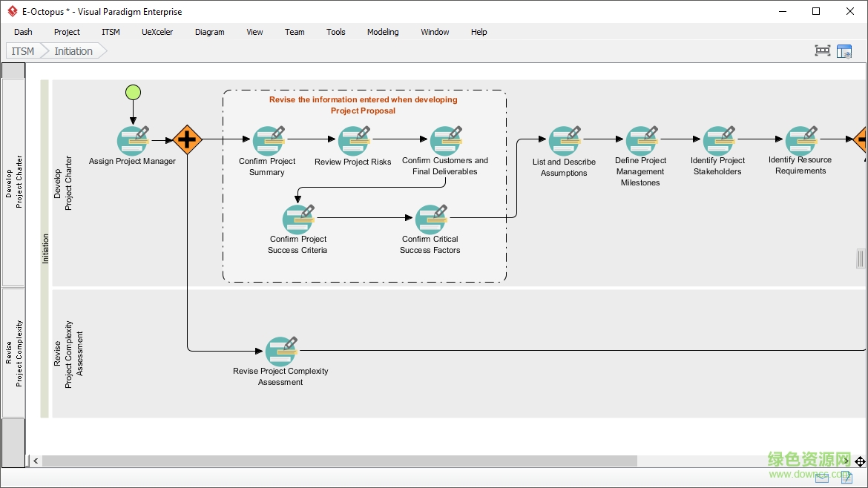Screen dimensions: 868x488
Task: Click the horizontal scrollbar thumb
Action: (339, 461)
